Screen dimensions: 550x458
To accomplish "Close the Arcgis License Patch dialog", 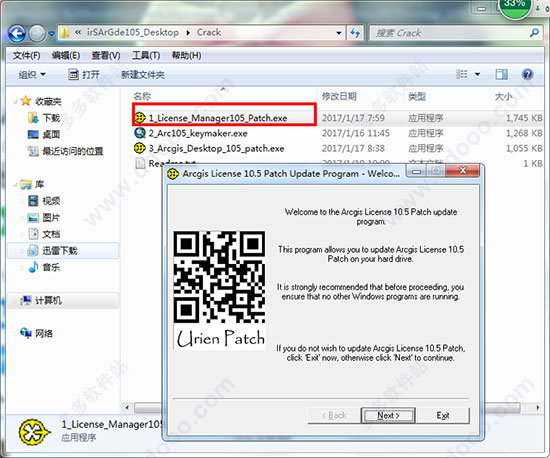I will (463, 170).
